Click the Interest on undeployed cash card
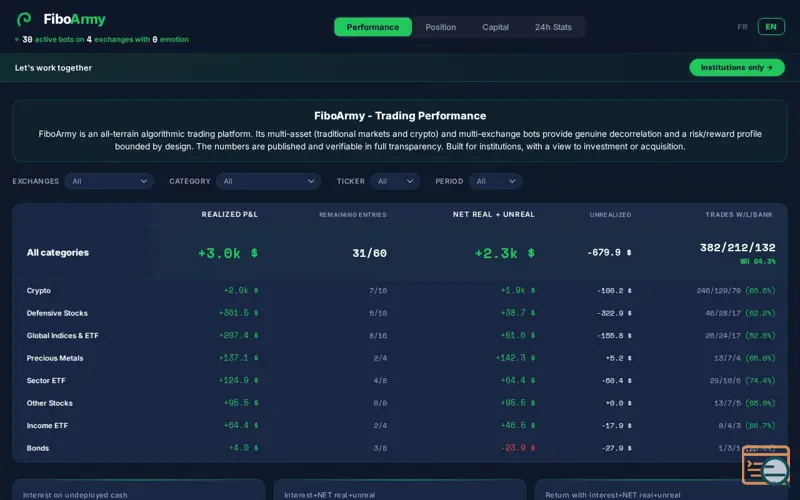The height and width of the screenshot is (500, 800). 138,489
